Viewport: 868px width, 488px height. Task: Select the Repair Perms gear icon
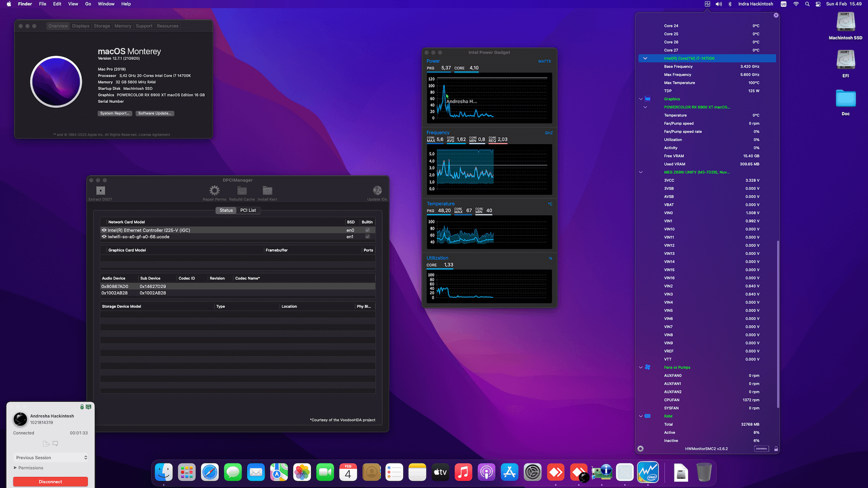click(x=214, y=190)
